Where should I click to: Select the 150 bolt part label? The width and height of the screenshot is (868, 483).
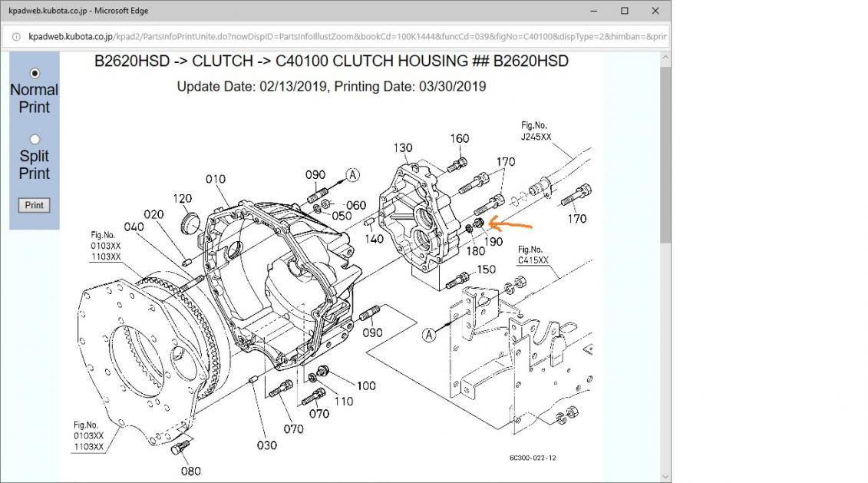tap(486, 270)
